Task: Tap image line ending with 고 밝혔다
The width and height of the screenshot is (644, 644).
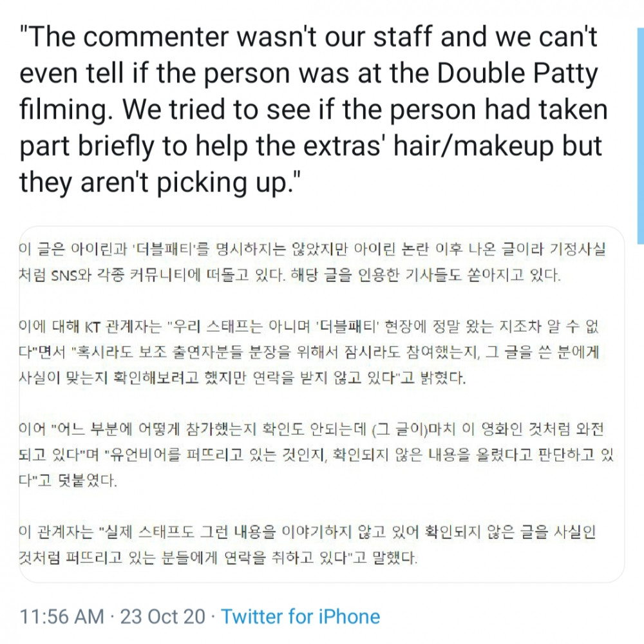Action: (242, 378)
